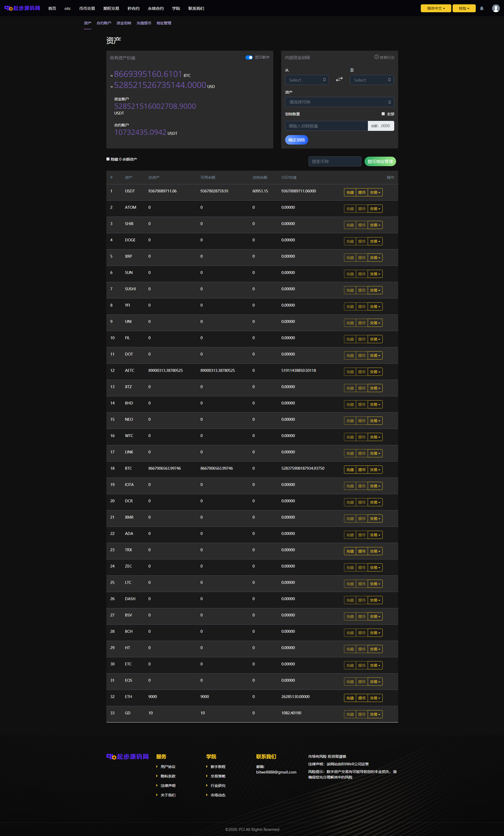Check the 隐藏 0 余额资产 checkbox
This screenshot has height=836, width=504.
[108, 159]
